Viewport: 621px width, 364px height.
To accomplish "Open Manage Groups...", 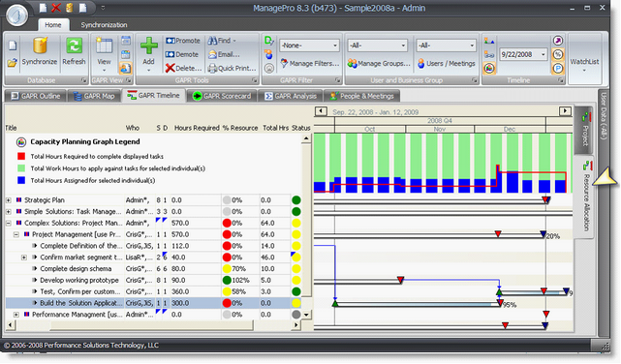I will pyautogui.click(x=379, y=63).
